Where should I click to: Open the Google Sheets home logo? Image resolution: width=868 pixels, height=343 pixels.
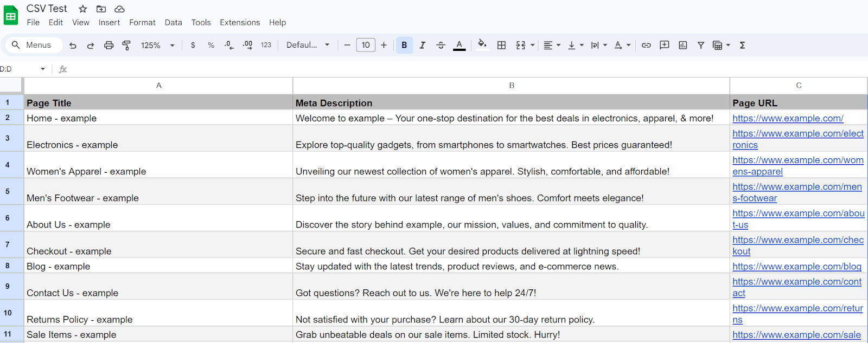pos(11,15)
